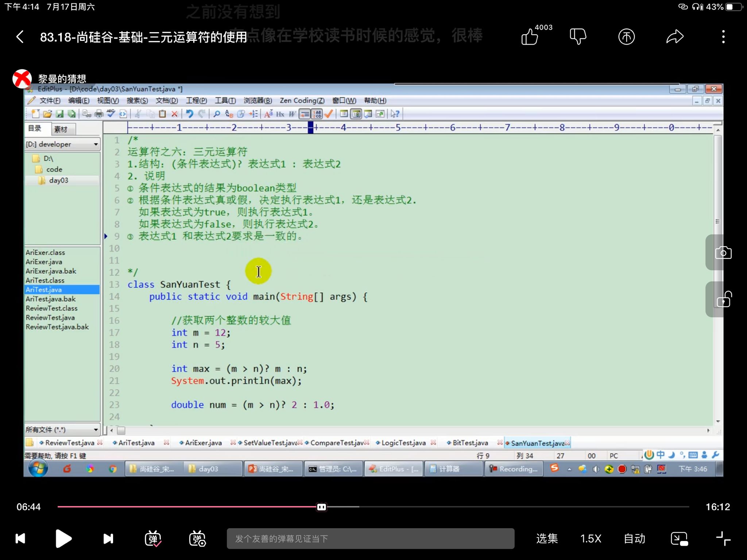This screenshot has width=747, height=560.
Task: Open 搜索(S) menu
Action: point(137,101)
